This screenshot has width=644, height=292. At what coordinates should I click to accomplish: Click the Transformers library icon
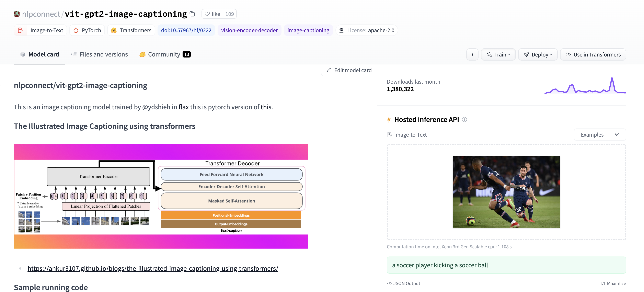(114, 30)
